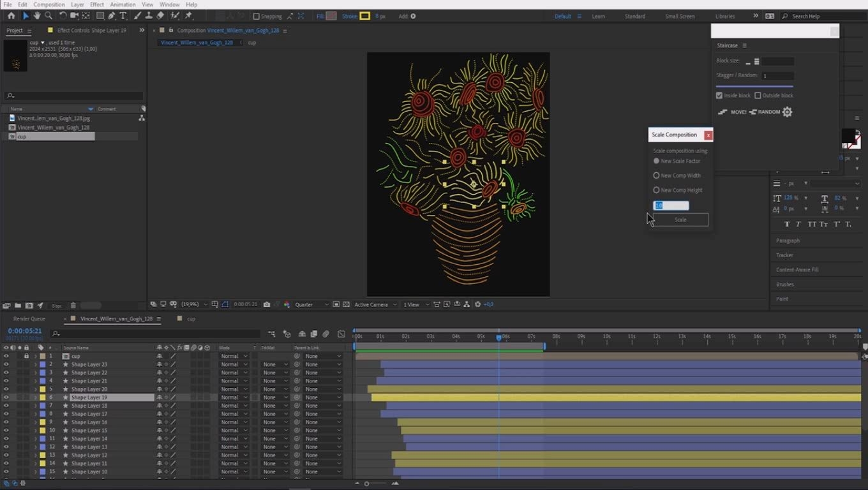
Task: Open the Quarter resolution dropdown
Action: [311, 305]
